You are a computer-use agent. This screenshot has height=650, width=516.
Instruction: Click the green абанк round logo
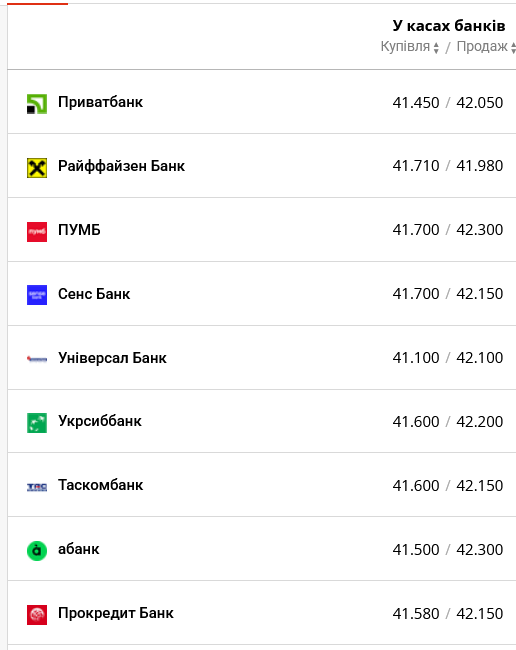37,551
